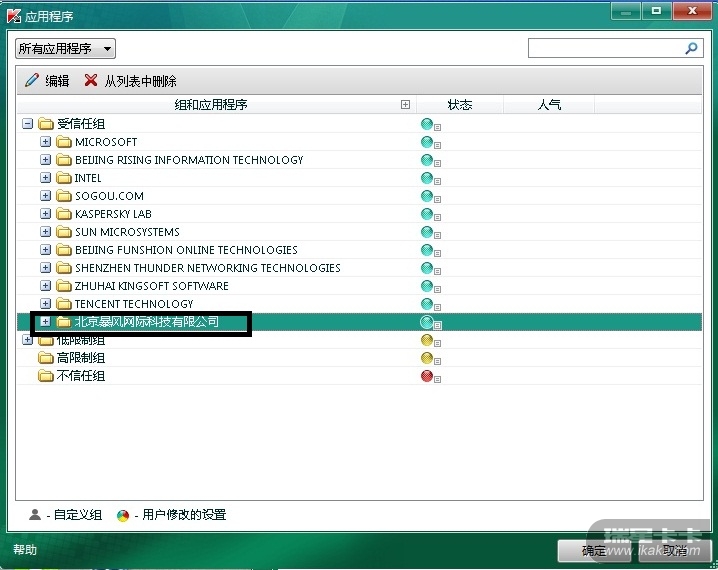718x570 pixels.
Task: Click the magnifier search icon
Action: (x=691, y=48)
